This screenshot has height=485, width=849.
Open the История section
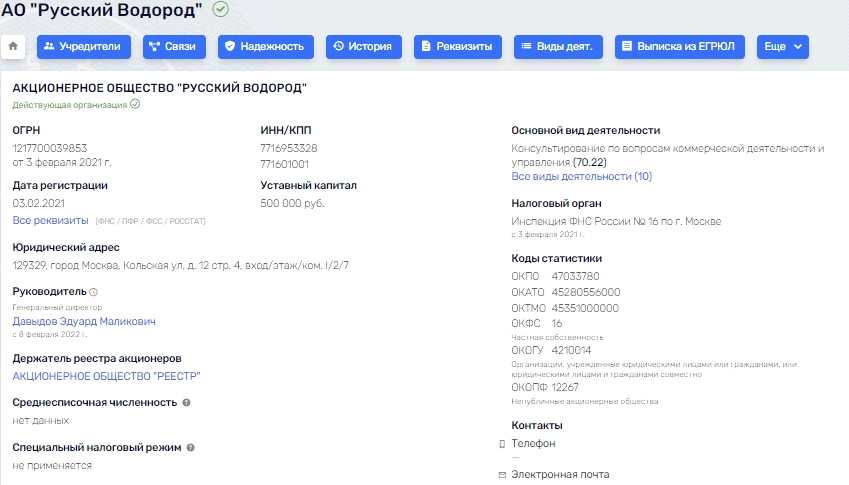pos(363,47)
